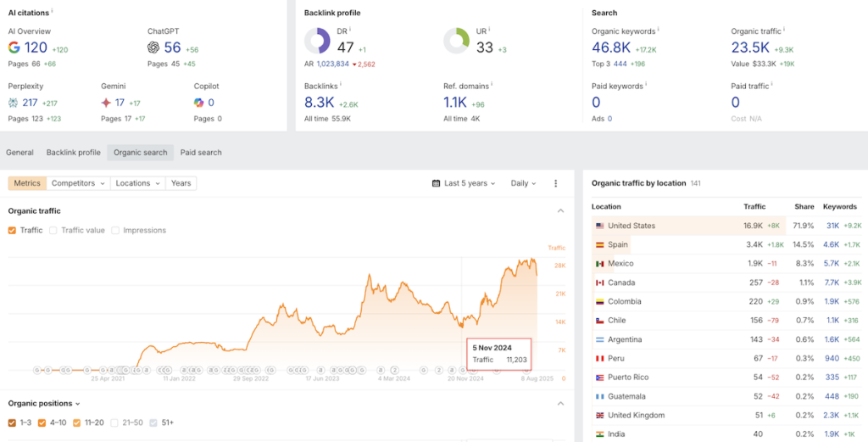
Task: Open the chart's three-dot options menu
Action: point(556,183)
